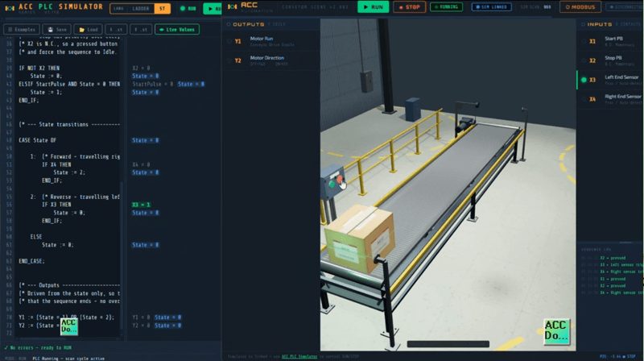
Task: Select the ST language tab
Action: [163, 8]
